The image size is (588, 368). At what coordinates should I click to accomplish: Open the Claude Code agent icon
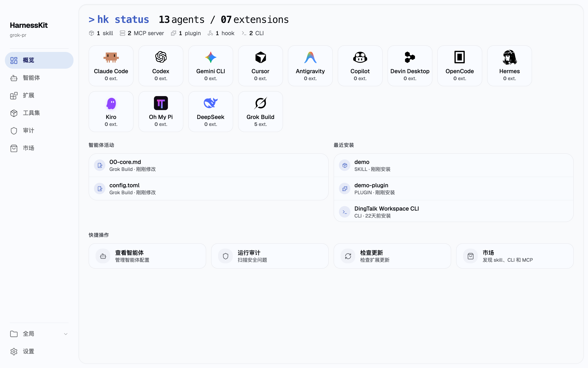pos(111,57)
